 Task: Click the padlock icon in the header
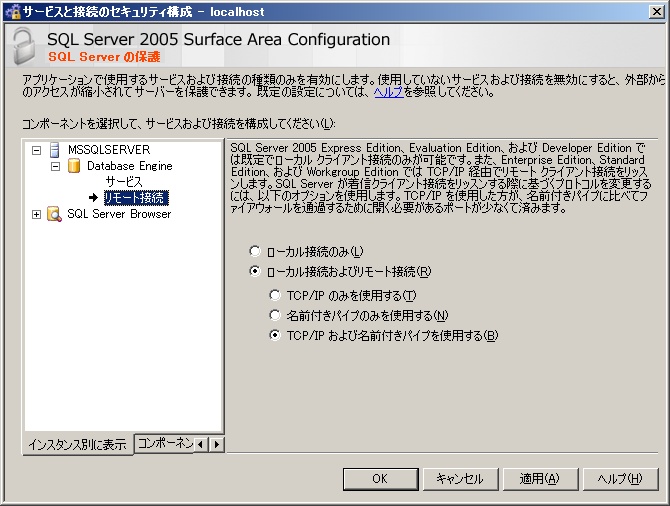pos(24,46)
